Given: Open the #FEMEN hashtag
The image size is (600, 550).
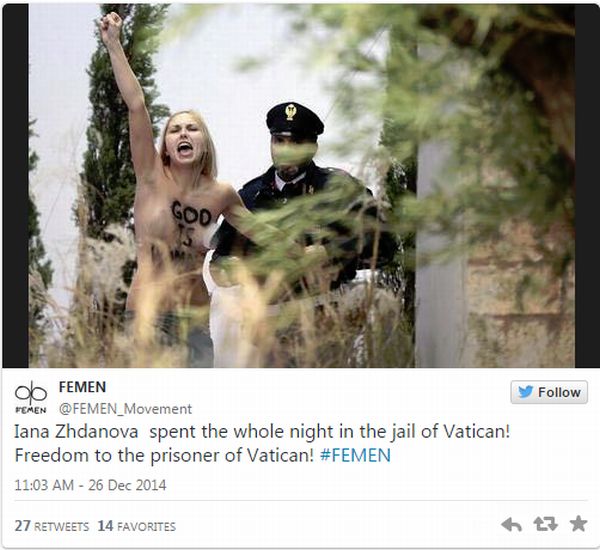Looking at the screenshot, I should [x=355, y=455].
